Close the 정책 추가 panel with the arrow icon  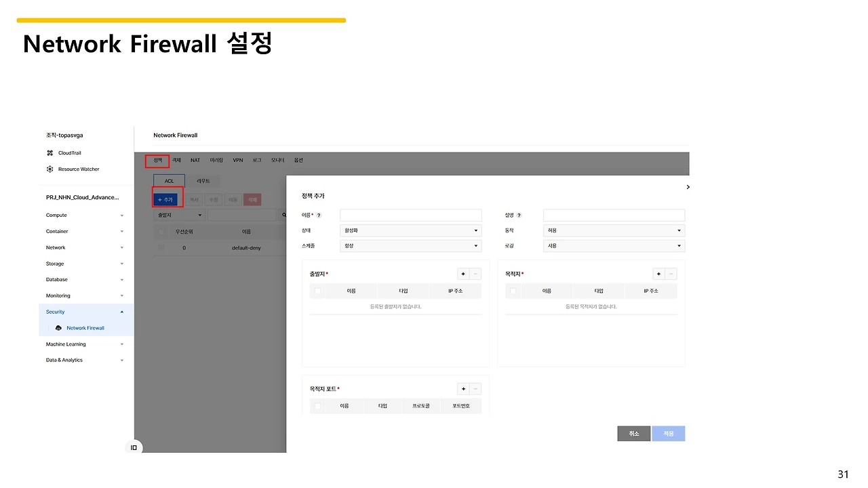[688, 187]
